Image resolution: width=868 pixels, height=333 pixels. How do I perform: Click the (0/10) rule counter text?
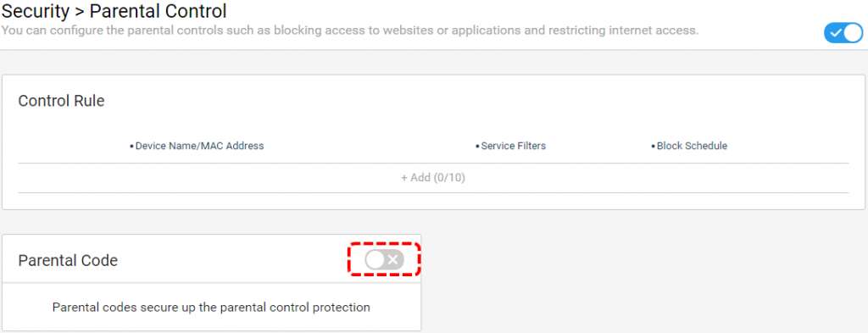pos(449,178)
